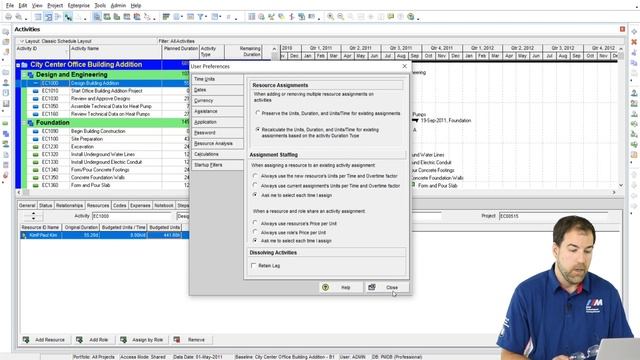
Task: Click the assigned resource icon beside Paul Kim
Action: coord(24,236)
